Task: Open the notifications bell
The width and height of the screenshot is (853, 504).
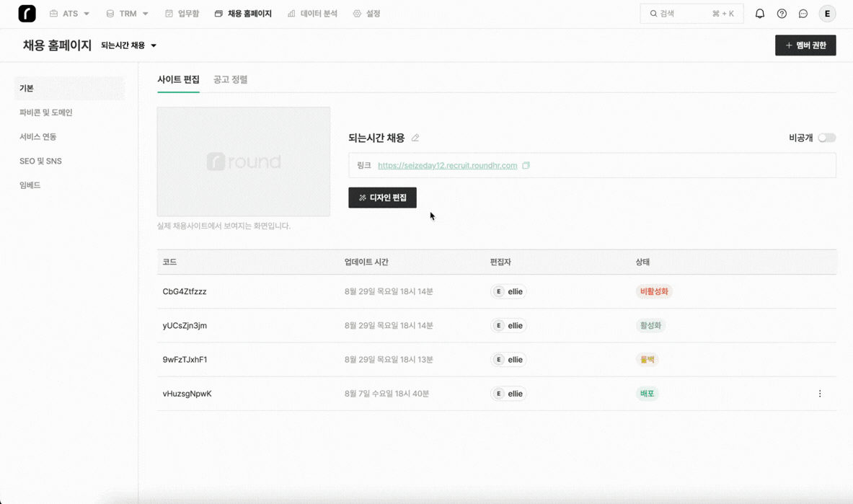Action: (x=759, y=14)
